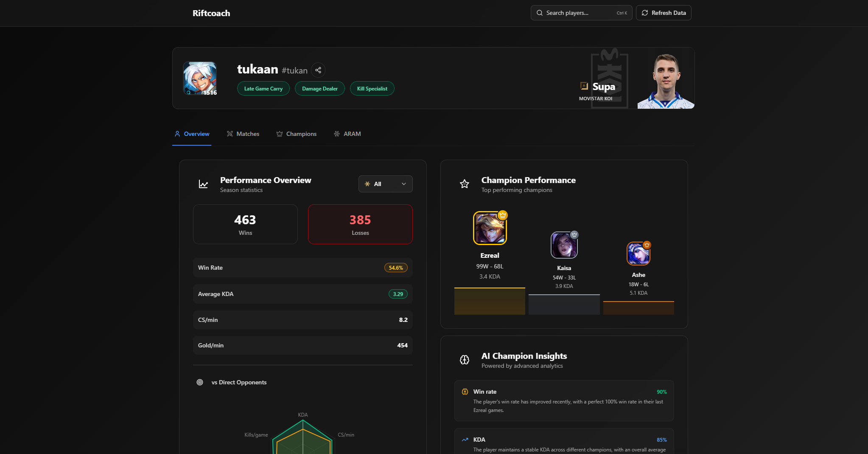
Task: Click the Kill Specialist badge
Action: 372,89
